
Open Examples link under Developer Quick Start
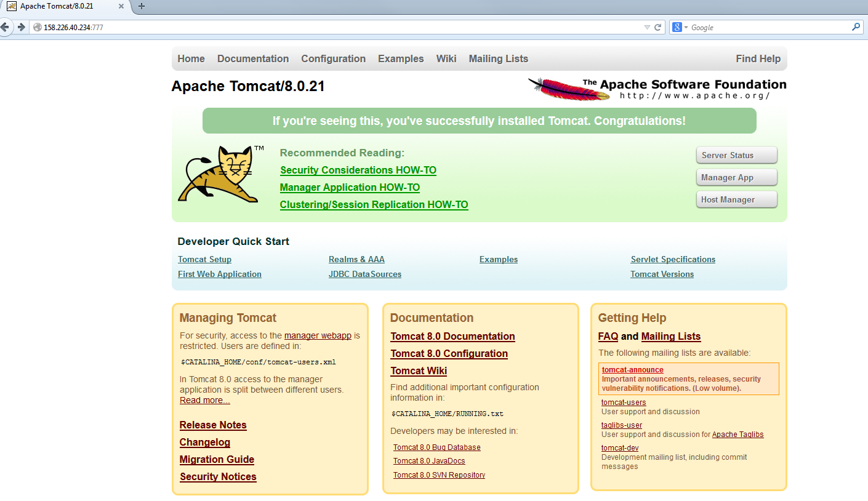point(499,260)
